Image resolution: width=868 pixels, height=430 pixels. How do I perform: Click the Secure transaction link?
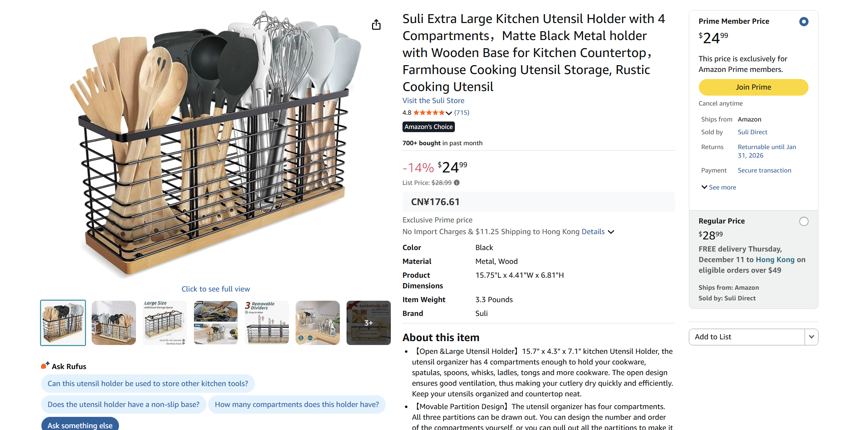pyautogui.click(x=764, y=170)
